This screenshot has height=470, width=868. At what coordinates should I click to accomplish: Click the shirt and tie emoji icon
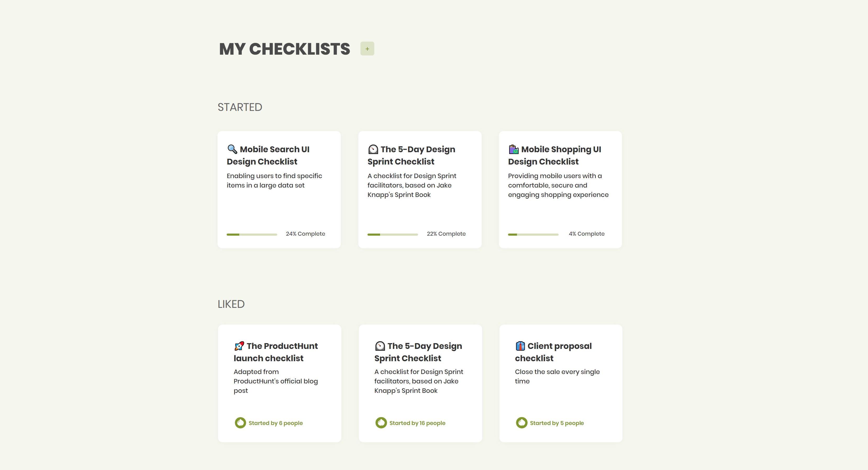pyautogui.click(x=520, y=346)
